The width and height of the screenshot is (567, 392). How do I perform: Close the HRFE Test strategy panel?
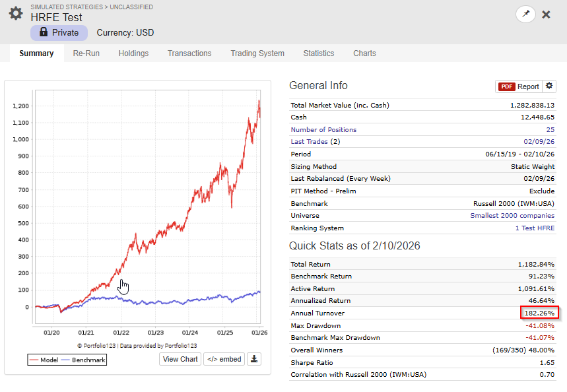pos(546,15)
